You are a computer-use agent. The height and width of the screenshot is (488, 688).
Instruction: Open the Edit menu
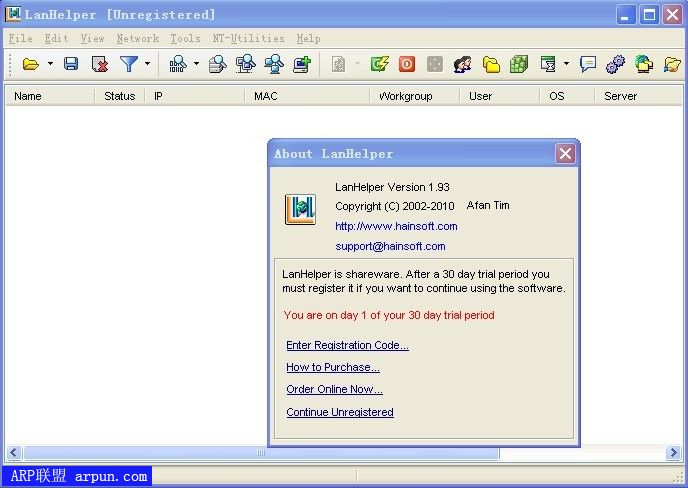(56, 39)
